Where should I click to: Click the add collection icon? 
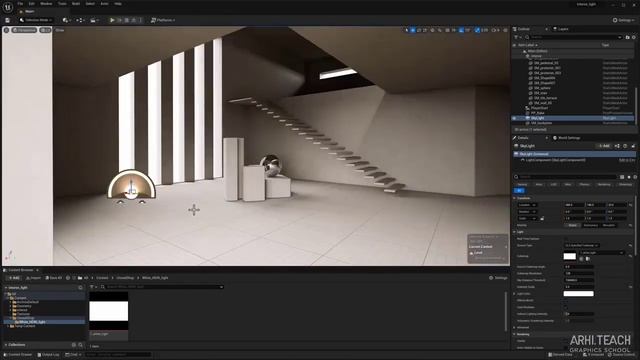click(74, 345)
